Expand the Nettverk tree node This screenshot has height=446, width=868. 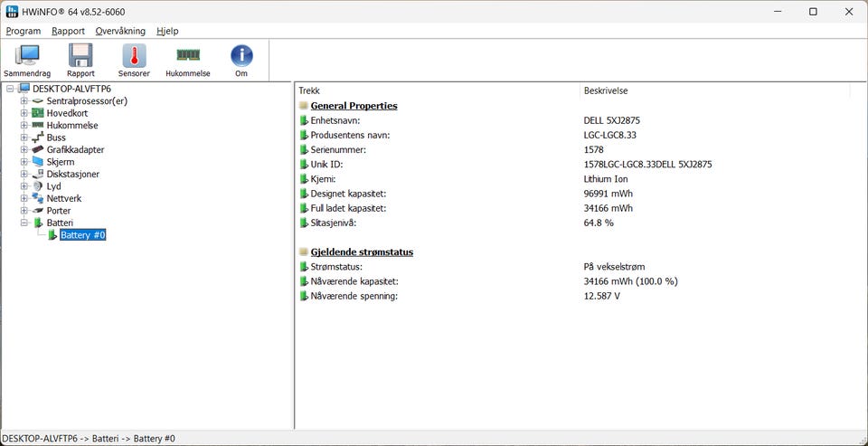pos(24,198)
